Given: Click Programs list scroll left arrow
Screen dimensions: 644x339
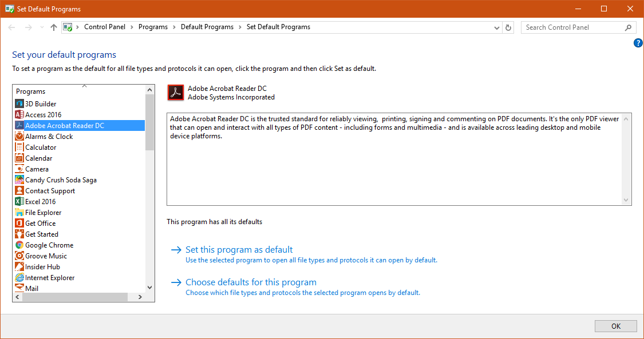Looking at the screenshot, I should click(17, 297).
